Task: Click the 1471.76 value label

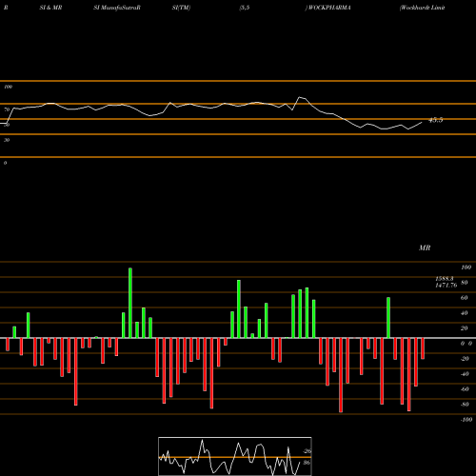Action: [x=446, y=286]
